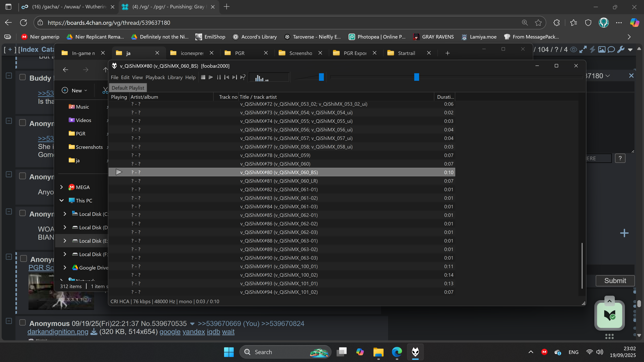Open File Explorer from the taskbar
644x362 pixels.
(x=378, y=352)
